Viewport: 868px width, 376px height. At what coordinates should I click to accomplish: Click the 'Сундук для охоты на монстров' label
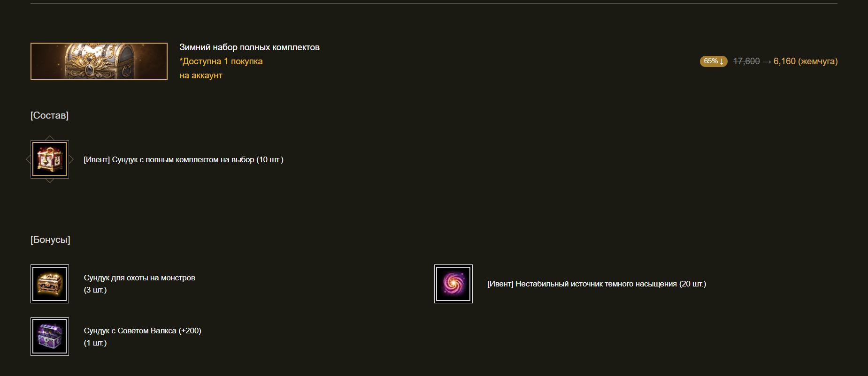[x=139, y=278]
